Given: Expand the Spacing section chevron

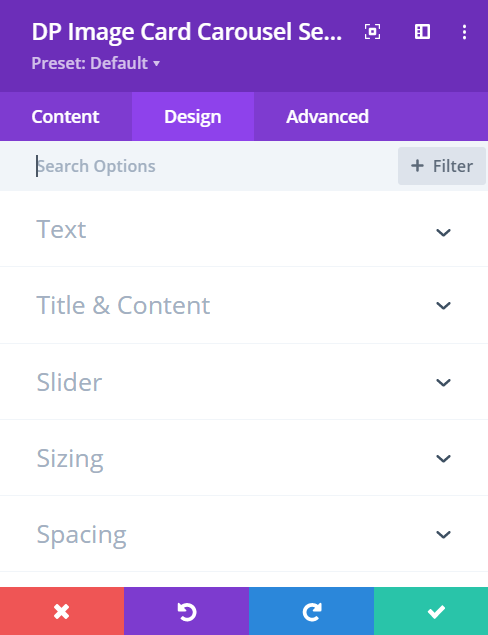Looking at the screenshot, I should (x=443, y=534).
